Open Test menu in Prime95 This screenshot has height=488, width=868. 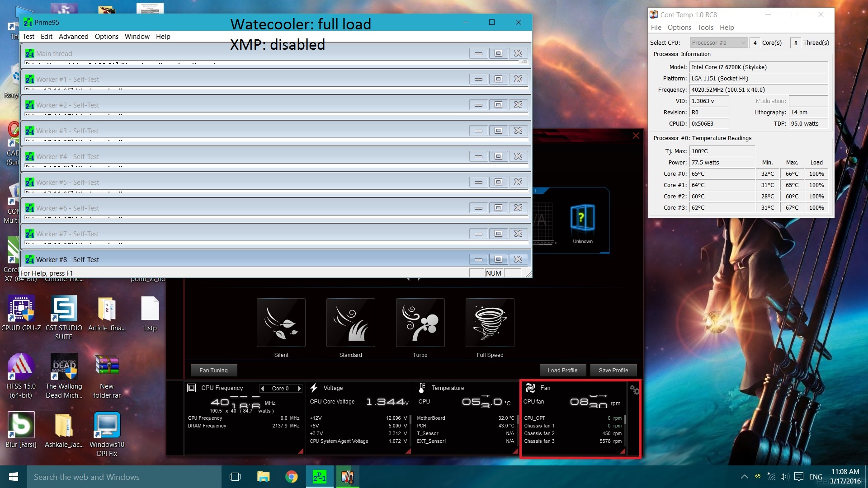(28, 37)
